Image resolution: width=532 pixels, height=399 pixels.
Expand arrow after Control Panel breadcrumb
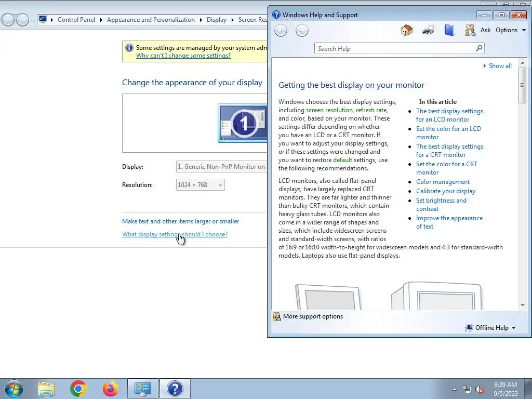(101, 20)
